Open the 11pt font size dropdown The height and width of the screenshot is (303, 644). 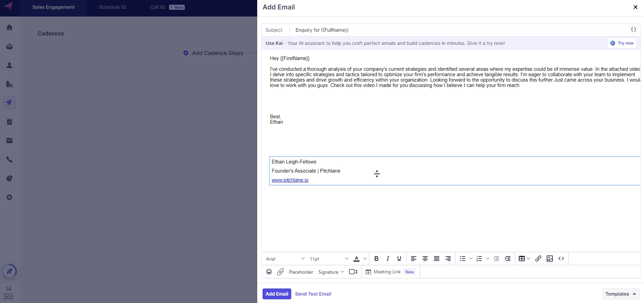pyautogui.click(x=329, y=259)
